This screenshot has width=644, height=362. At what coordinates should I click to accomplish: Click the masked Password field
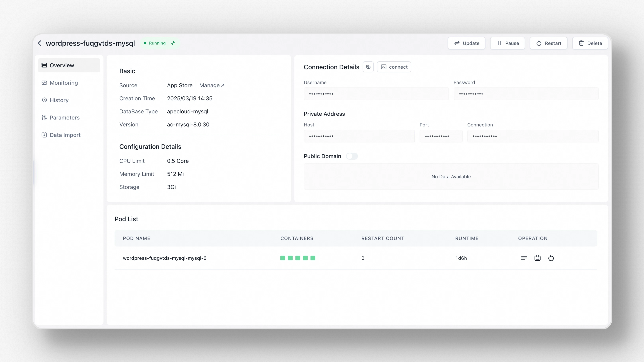click(526, 94)
